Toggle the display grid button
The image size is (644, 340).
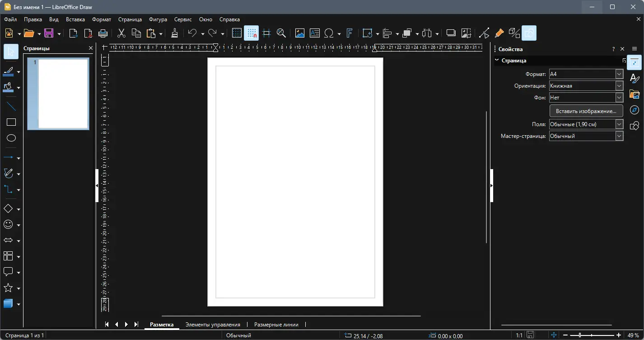click(237, 33)
